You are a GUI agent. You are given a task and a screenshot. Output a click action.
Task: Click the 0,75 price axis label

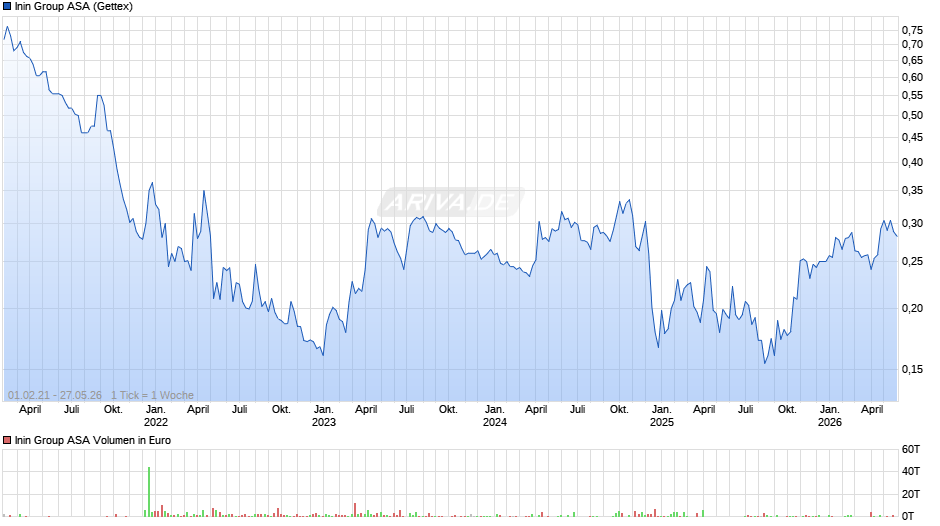(x=912, y=31)
